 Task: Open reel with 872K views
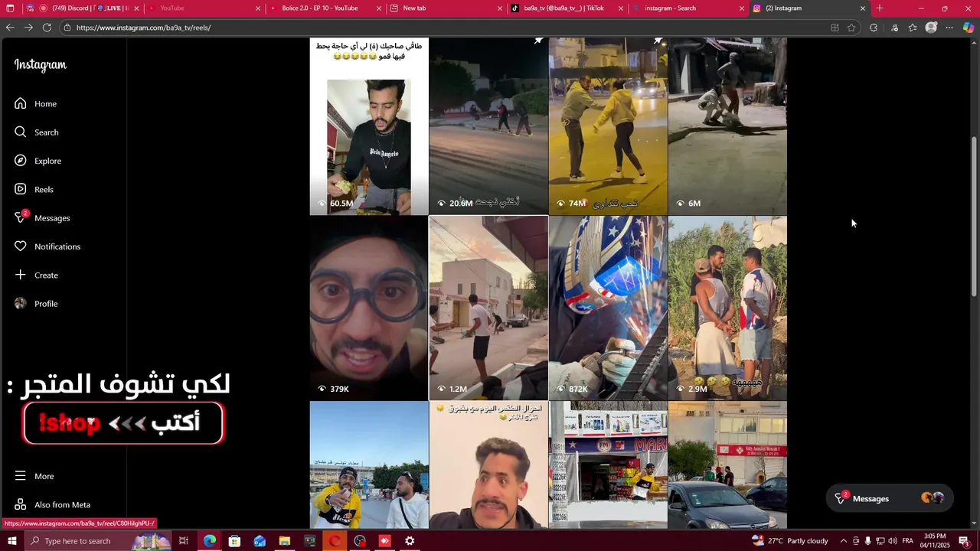(x=608, y=308)
